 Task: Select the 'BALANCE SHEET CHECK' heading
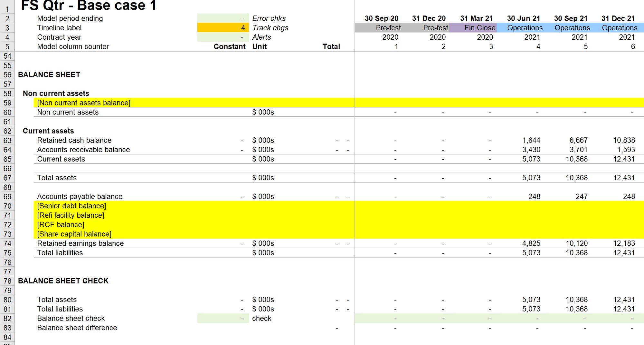coord(63,281)
